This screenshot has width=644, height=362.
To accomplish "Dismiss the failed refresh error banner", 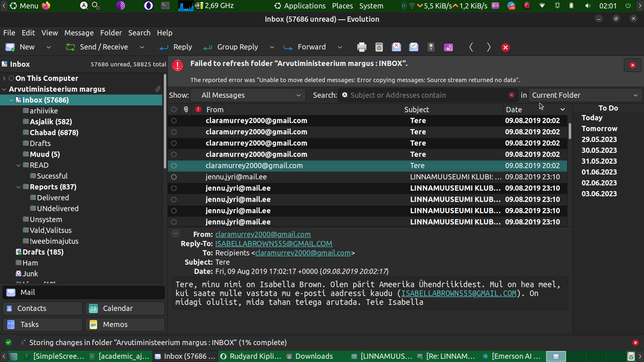I will 632,65.
